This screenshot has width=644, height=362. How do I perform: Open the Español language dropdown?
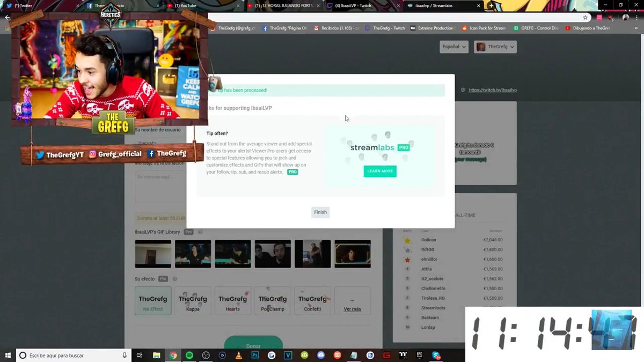(453, 47)
